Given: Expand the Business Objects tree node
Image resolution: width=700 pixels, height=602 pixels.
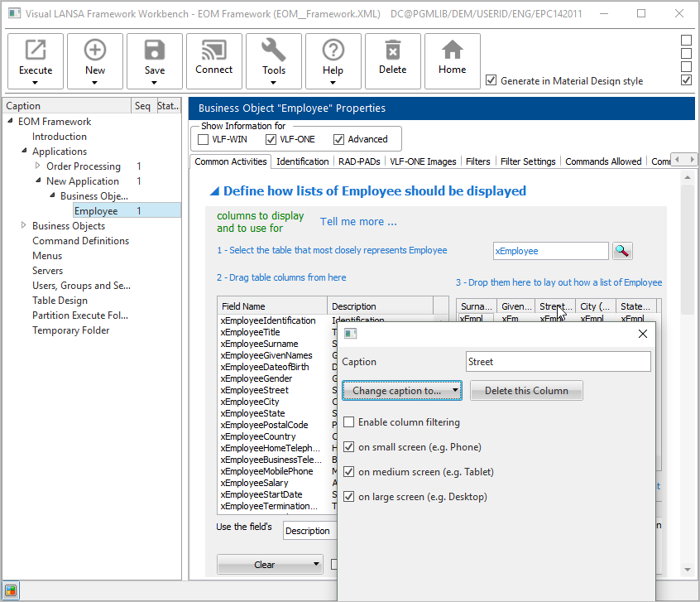Looking at the screenshot, I should pyautogui.click(x=24, y=226).
